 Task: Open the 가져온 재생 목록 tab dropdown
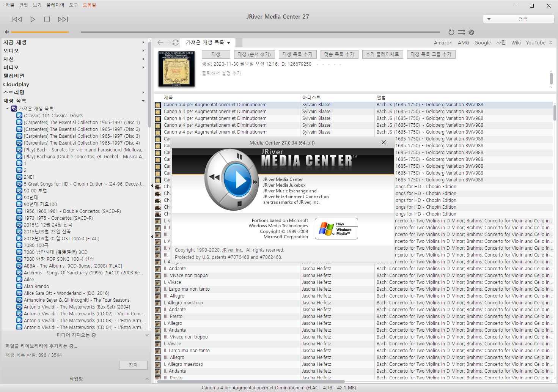click(x=229, y=43)
